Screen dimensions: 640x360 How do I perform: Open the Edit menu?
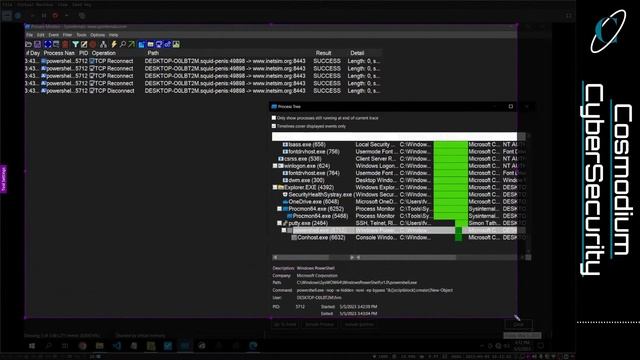pyautogui.click(x=41, y=35)
